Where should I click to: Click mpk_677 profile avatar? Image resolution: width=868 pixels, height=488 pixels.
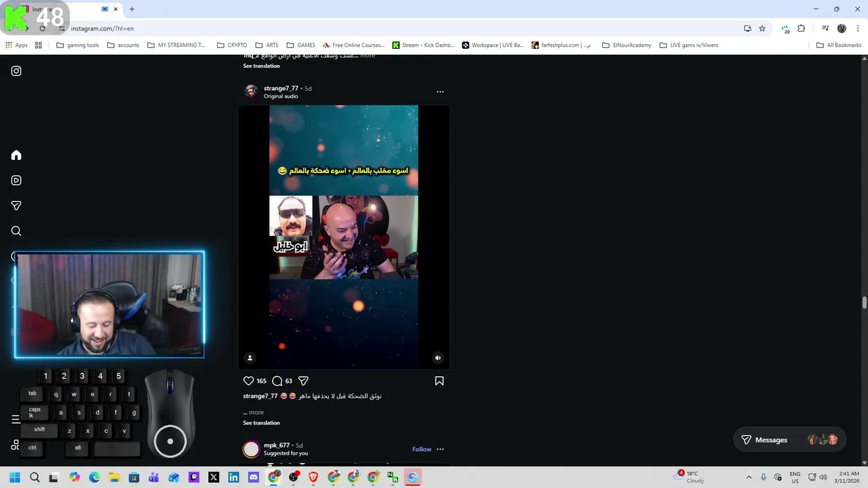tap(251, 449)
